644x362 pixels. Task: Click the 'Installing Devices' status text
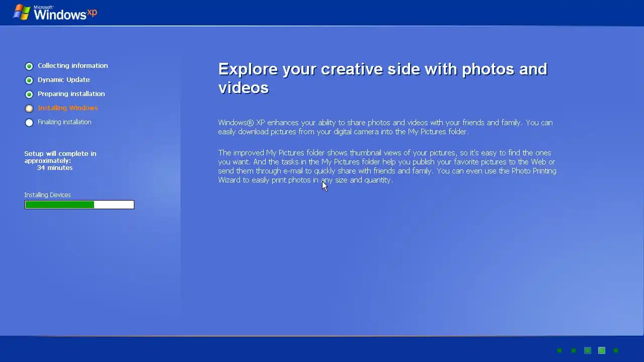[47, 195]
